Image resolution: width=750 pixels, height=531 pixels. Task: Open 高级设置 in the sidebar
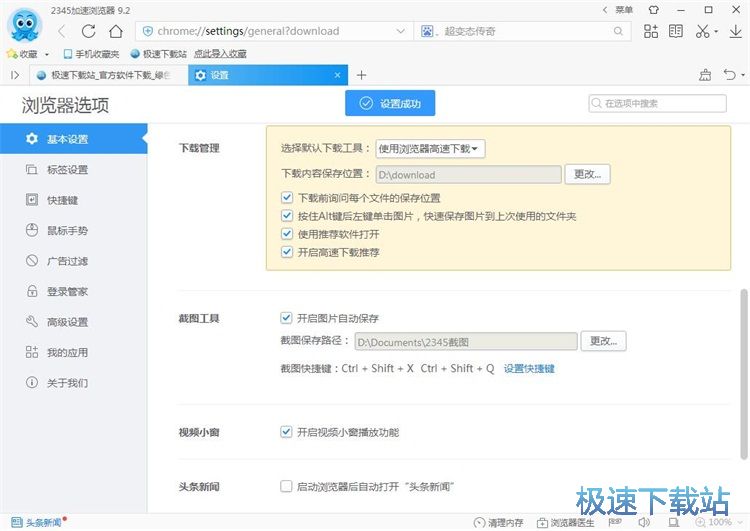74,322
